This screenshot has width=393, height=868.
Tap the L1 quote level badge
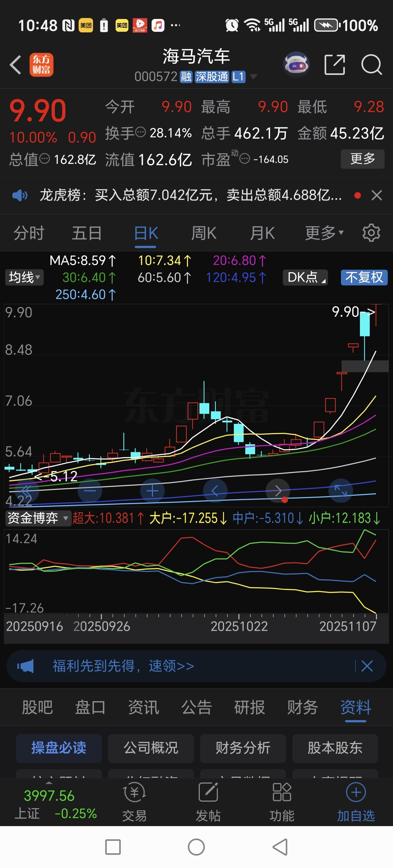click(238, 77)
